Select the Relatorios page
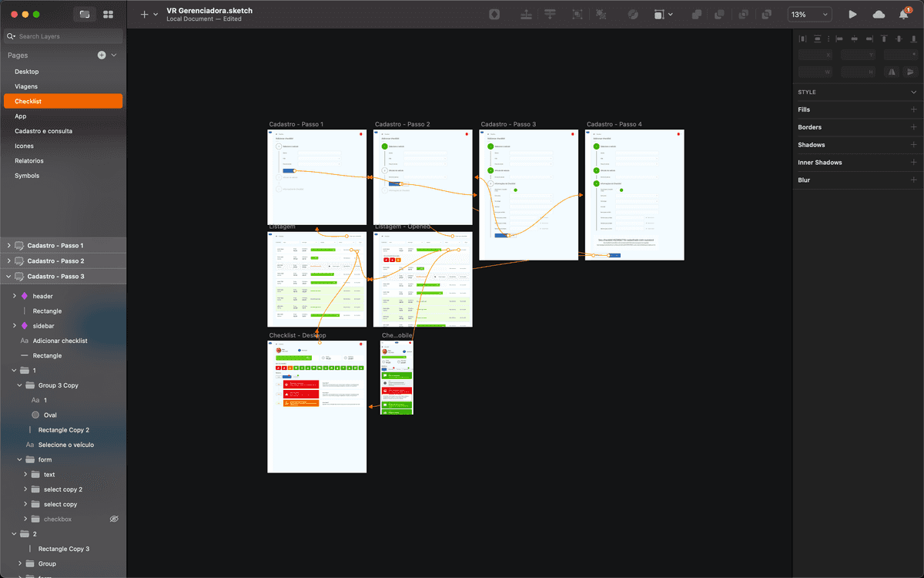This screenshot has height=578, width=924. coord(29,161)
